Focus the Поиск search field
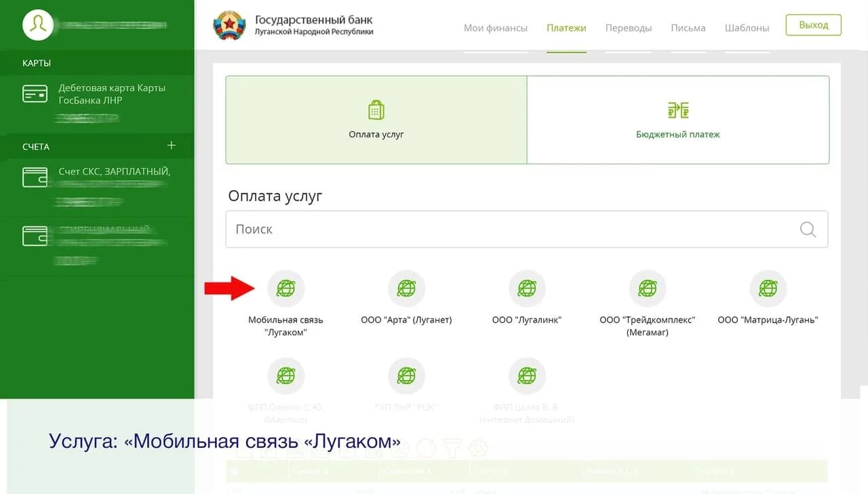 [527, 229]
